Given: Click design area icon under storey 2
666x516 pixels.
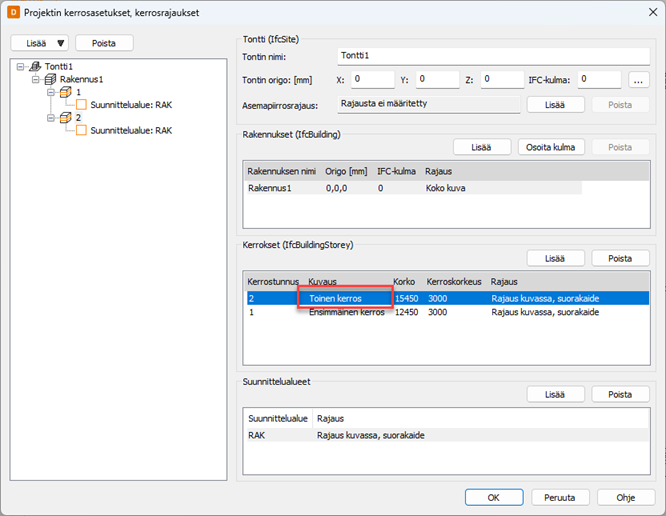Looking at the screenshot, I should 81,131.
